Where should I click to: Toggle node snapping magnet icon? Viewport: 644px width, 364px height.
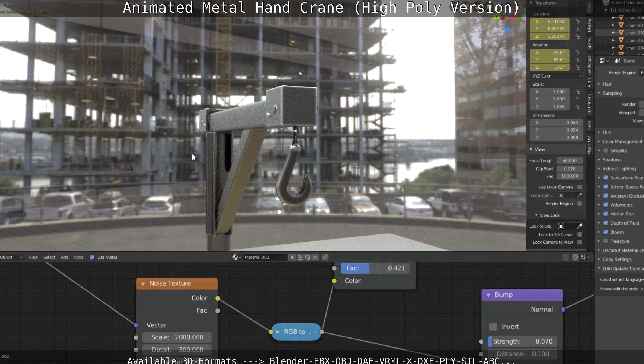pyautogui.click(x=575, y=257)
